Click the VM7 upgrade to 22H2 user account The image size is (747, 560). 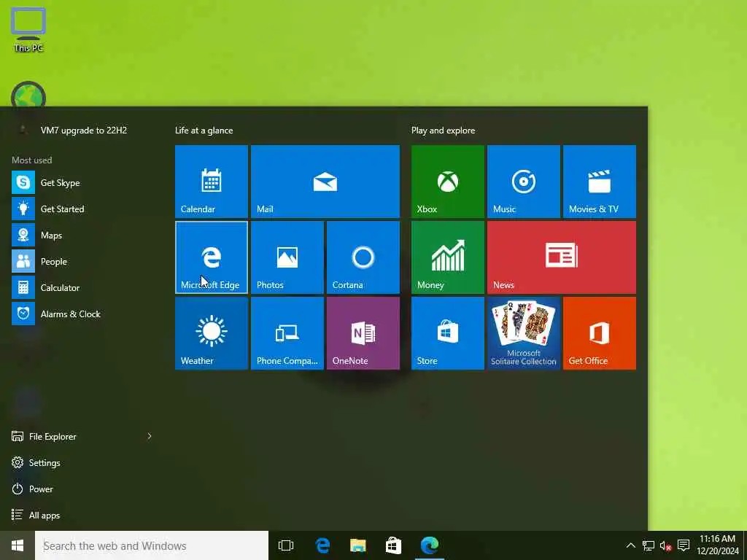[82, 130]
